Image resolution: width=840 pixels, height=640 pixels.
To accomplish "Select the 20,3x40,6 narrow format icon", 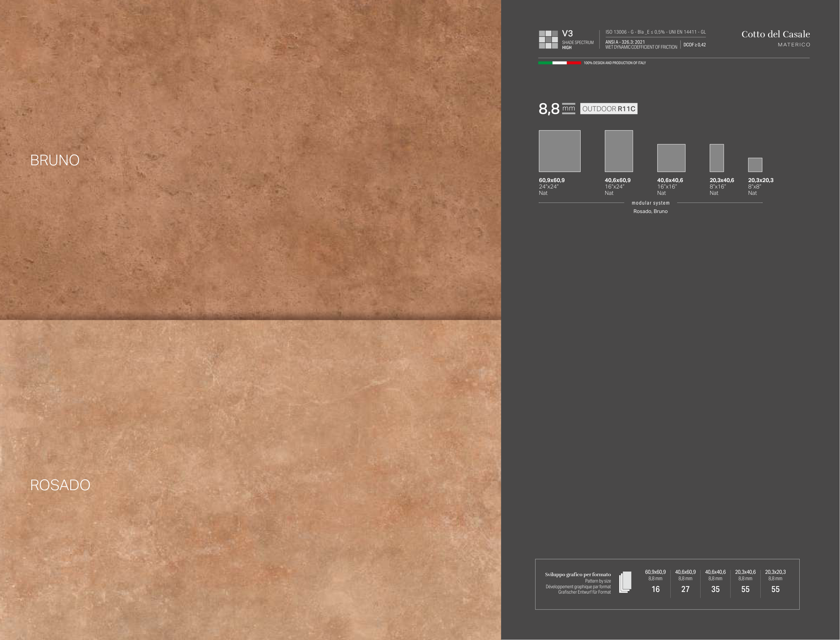I will coord(716,158).
